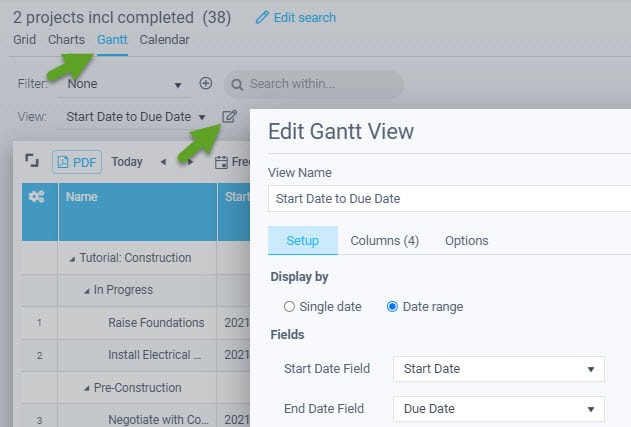Export the Gantt chart as PDF
Viewport: 631px width, 427px height.
pos(77,162)
